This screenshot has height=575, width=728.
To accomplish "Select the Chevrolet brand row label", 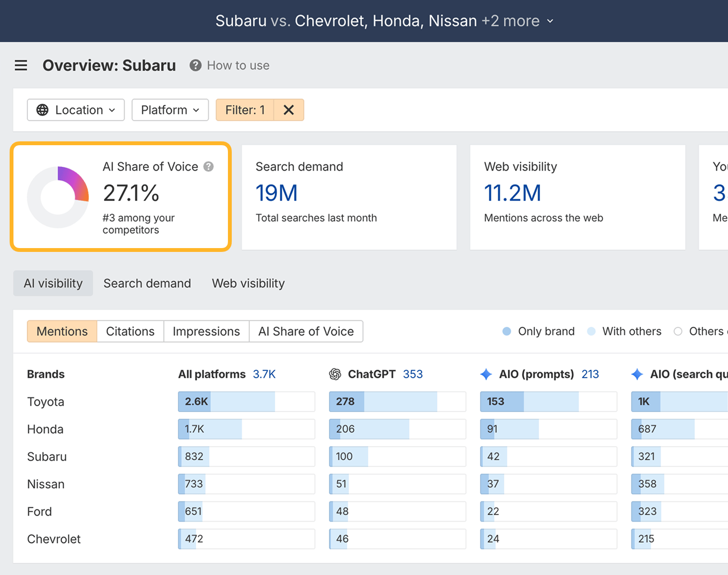I will [x=54, y=539].
